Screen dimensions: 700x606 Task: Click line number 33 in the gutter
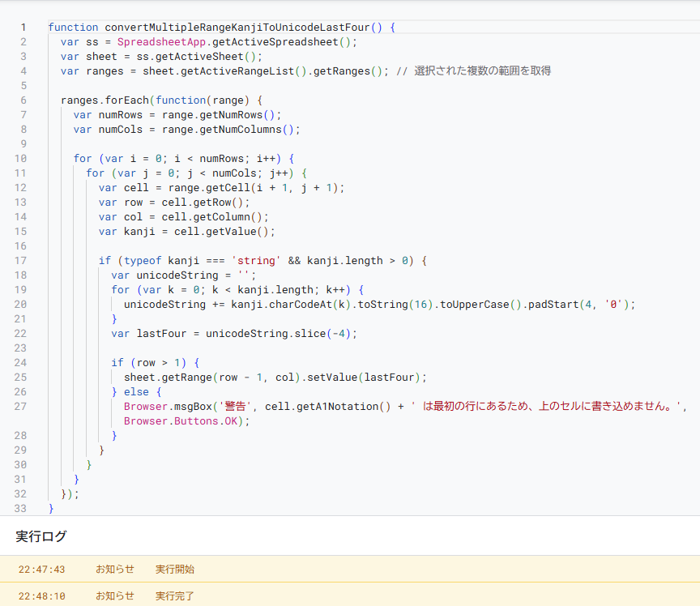20,508
